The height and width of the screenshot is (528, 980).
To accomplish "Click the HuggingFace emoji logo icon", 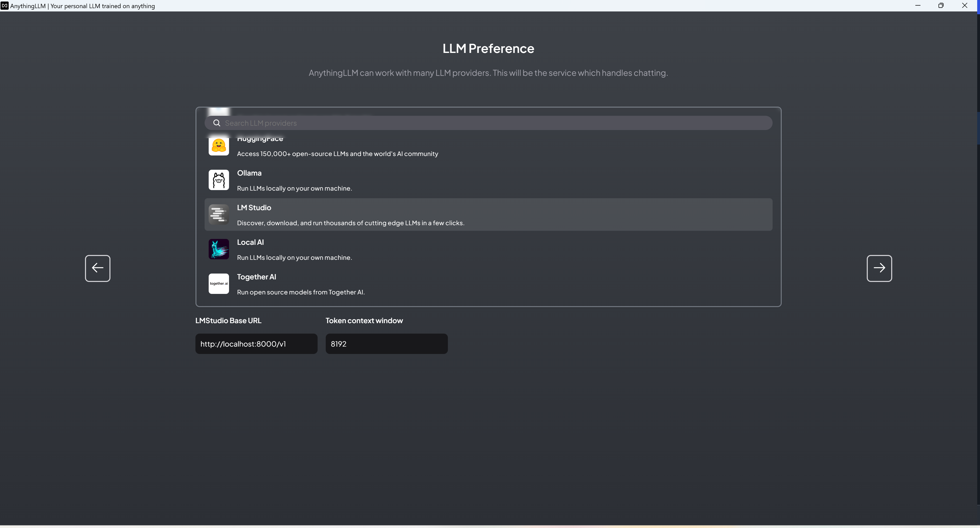I will click(x=219, y=146).
